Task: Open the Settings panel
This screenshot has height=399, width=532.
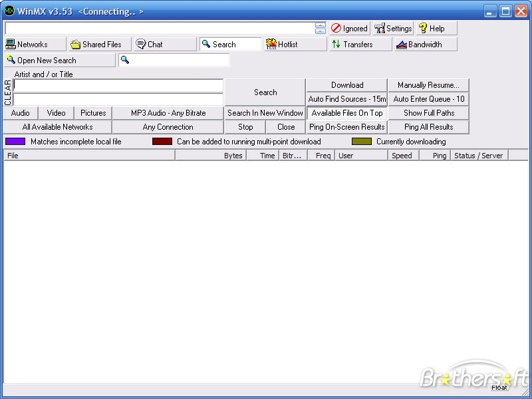Action: pyautogui.click(x=393, y=28)
